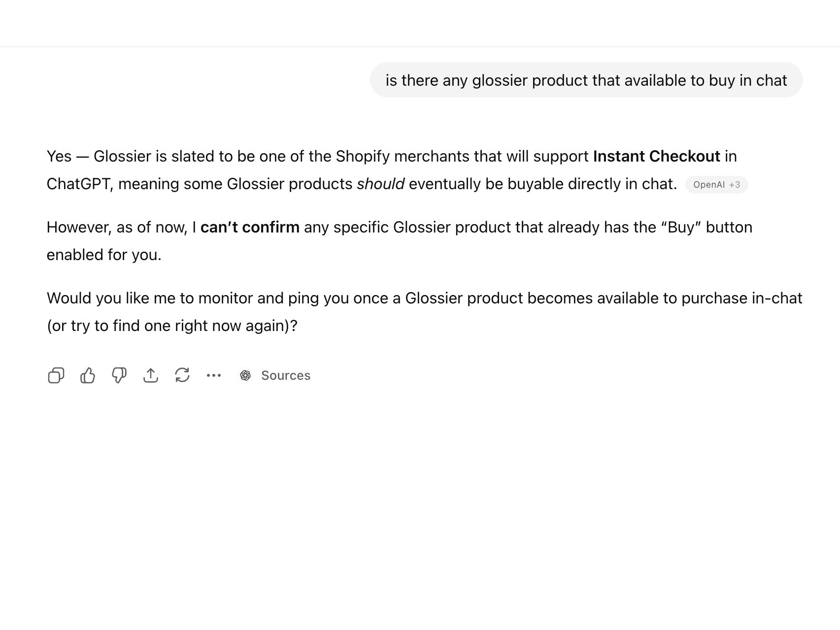Click the bold "can't confirm" text
Screen dimensions: 840x630
click(250, 227)
